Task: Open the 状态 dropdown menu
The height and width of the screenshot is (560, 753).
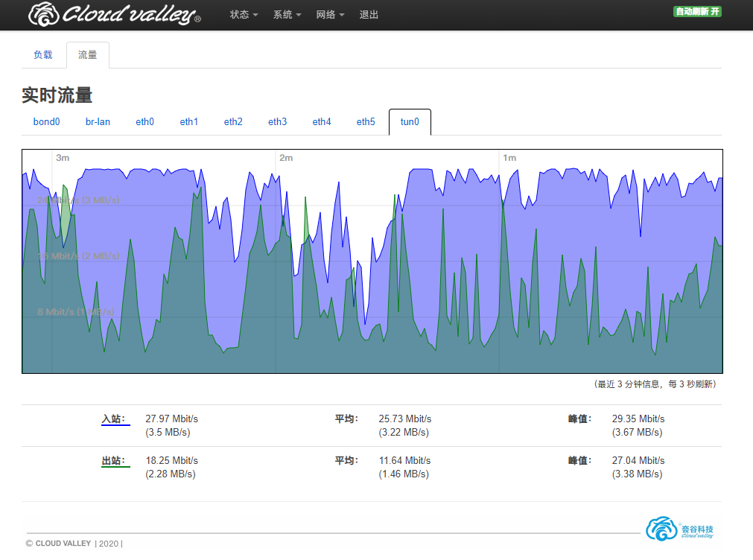Action: (244, 15)
